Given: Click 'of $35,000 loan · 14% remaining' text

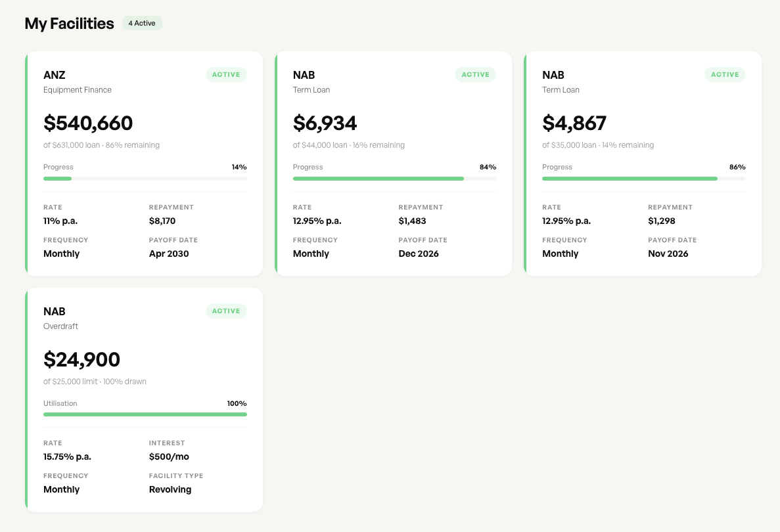Looking at the screenshot, I should pyautogui.click(x=598, y=145).
